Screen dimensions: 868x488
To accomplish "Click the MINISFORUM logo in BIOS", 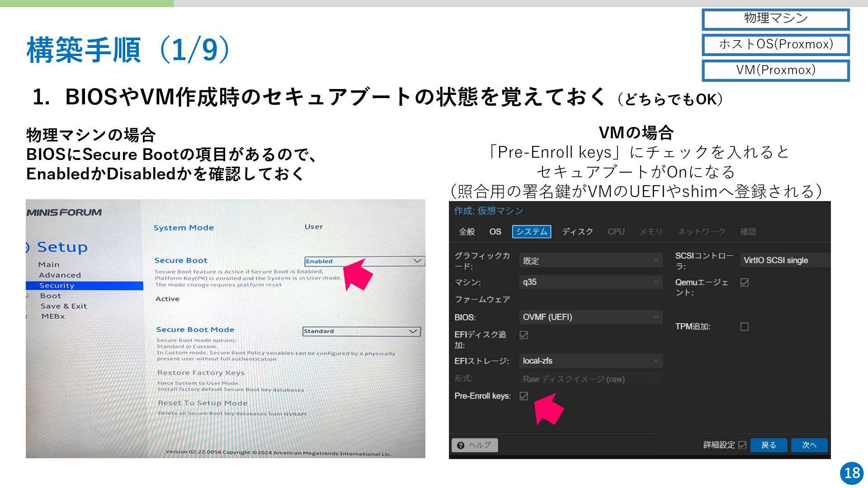I will tap(65, 212).
